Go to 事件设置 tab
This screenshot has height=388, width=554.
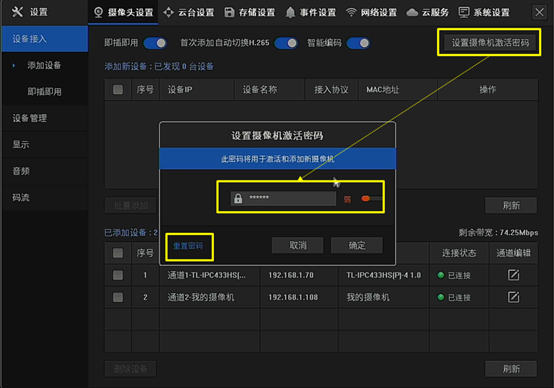[x=311, y=12]
